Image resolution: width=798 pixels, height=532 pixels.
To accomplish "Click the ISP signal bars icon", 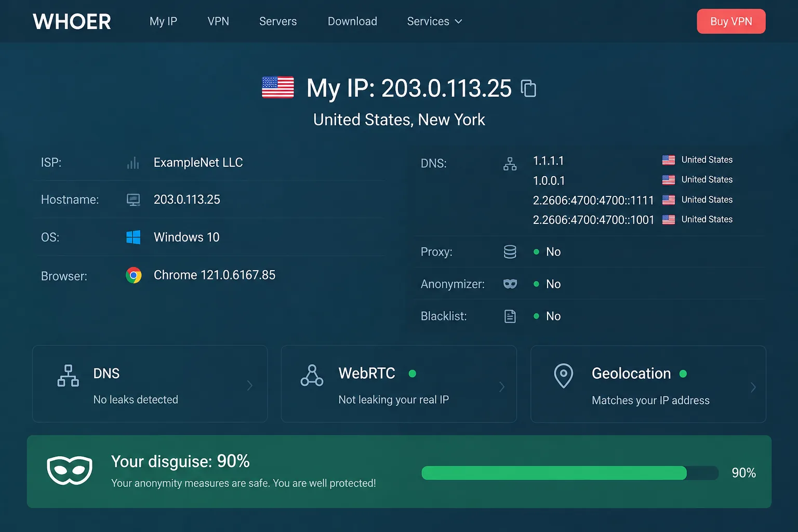I will (x=133, y=163).
